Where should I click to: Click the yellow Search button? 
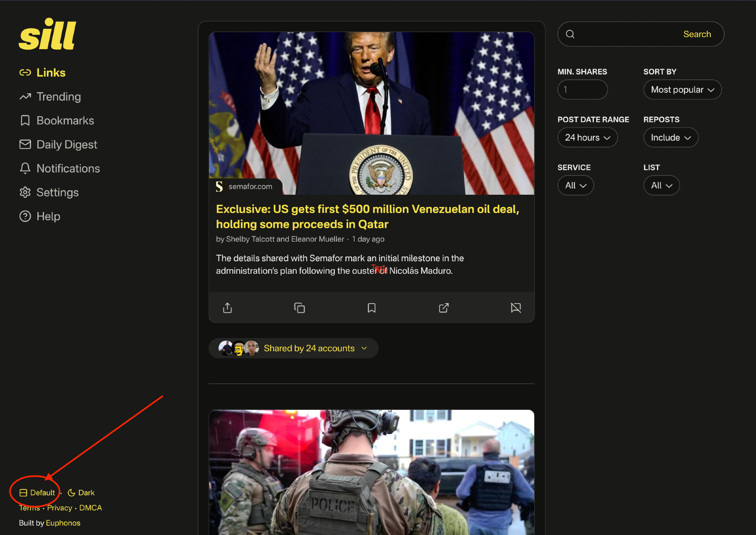pyautogui.click(x=697, y=34)
